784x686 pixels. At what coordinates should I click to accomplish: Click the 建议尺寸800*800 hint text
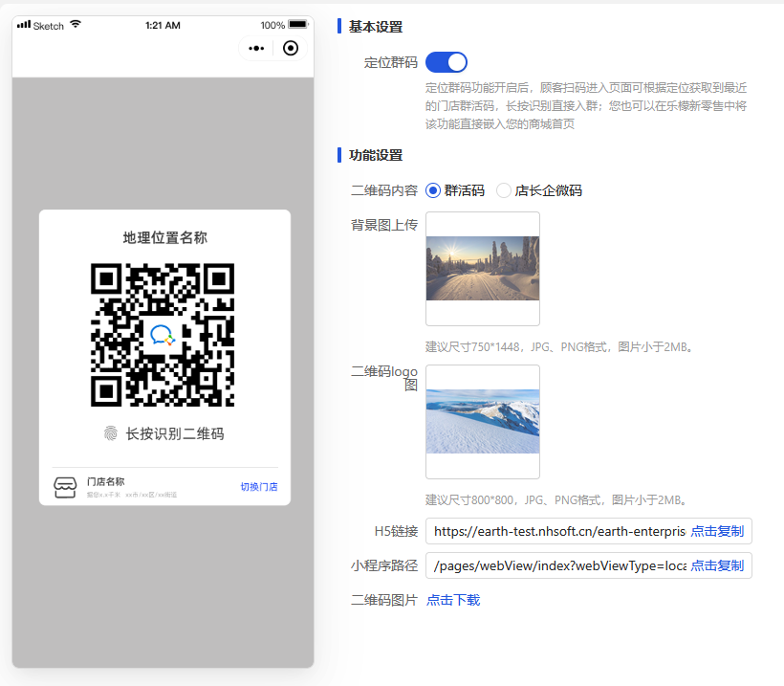point(556,499)
